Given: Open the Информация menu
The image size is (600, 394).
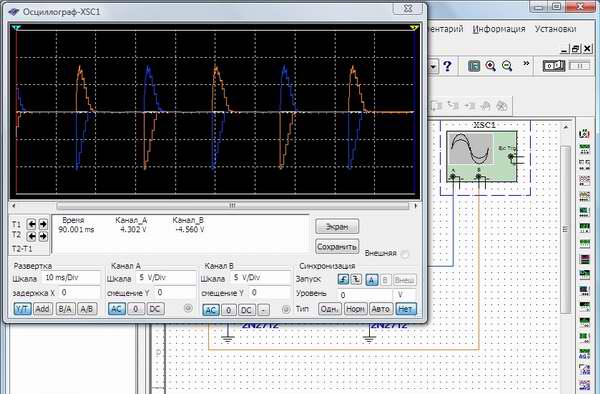Looking at the screenshot, I should (x=499, y=29).
